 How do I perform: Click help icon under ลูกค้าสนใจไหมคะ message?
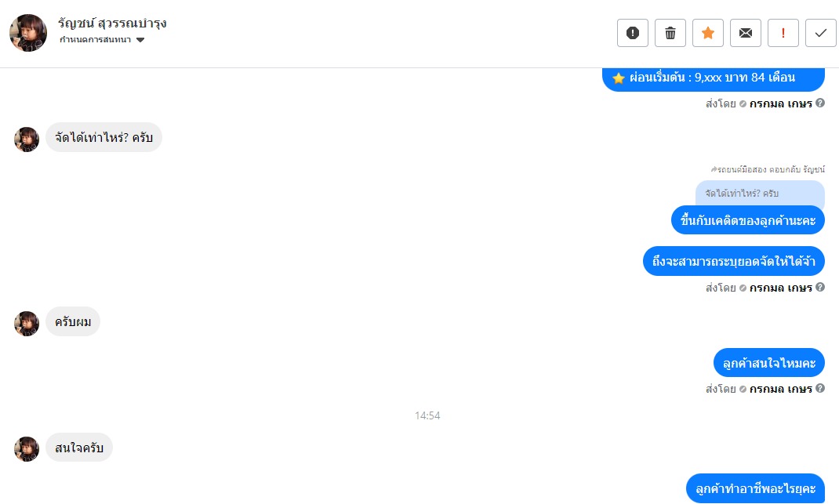pyautogui.click(x=819, y=389)
